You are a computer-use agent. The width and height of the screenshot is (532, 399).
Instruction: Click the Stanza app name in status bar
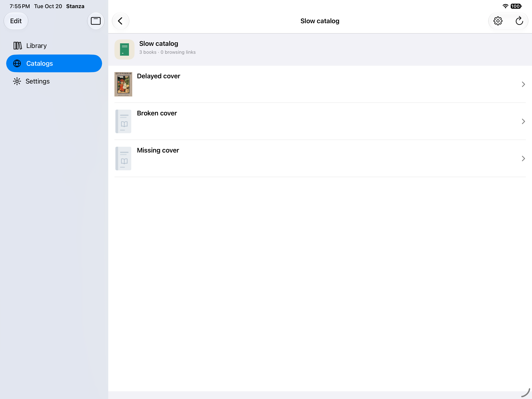pyautogui.click(x=75, y=6)
